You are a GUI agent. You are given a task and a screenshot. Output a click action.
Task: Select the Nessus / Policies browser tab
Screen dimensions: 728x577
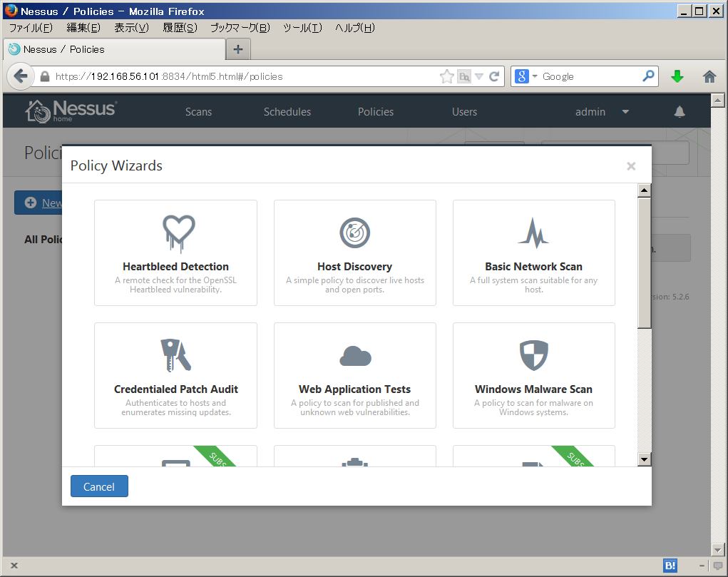114,49
